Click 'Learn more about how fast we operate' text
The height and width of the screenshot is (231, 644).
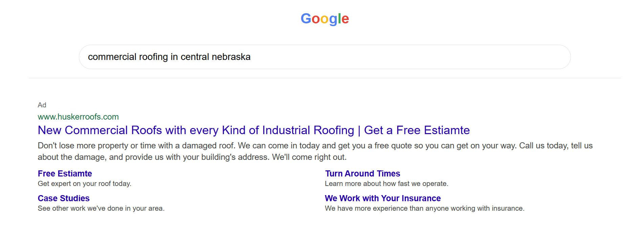pos(386,184)
